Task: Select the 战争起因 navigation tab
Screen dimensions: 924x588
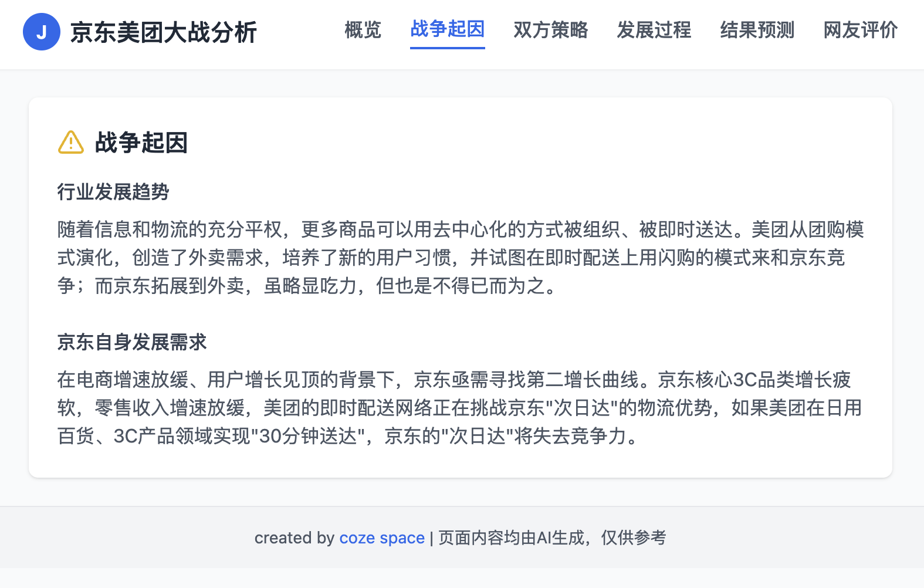Action: point(447,29)
